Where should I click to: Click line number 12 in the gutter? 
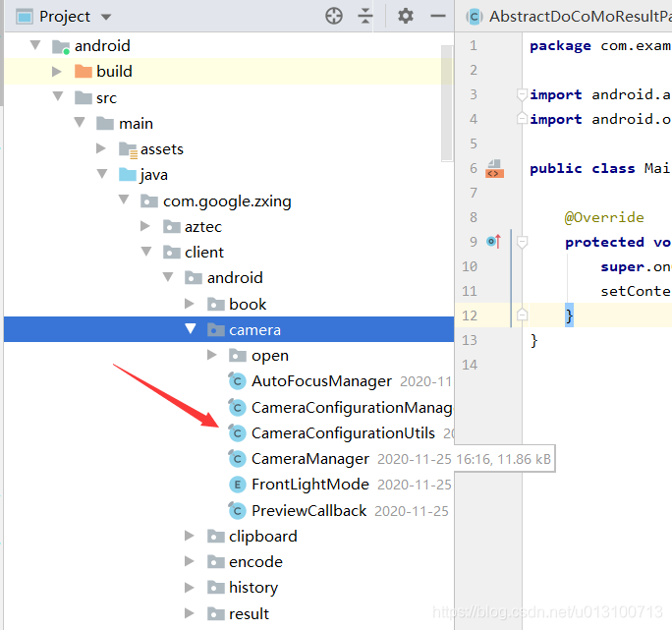click(x=470, y=315)
